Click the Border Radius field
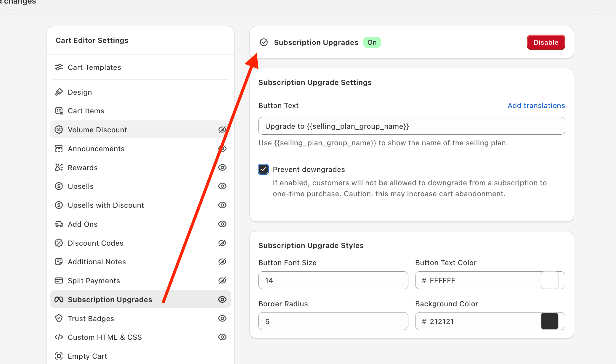 pos(333,321)
